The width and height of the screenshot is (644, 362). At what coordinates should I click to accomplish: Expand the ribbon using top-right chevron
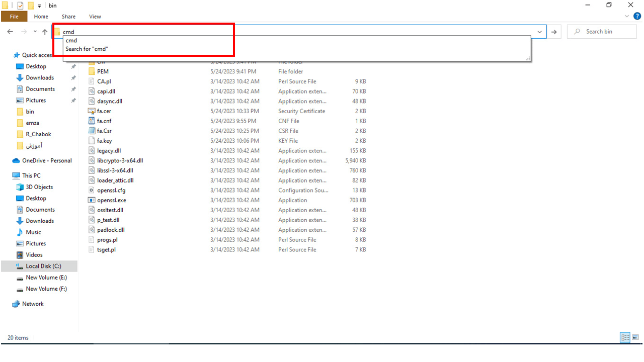pyautogui.click(x=626, y=17)
